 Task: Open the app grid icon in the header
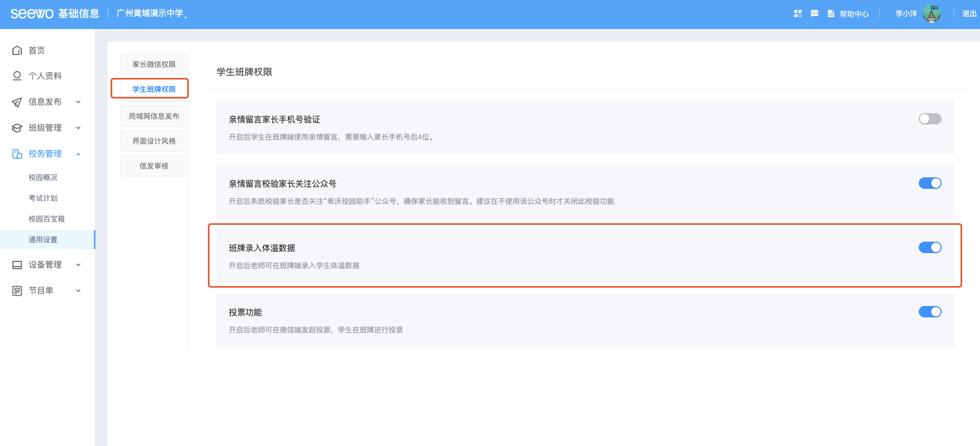(x=798, y=13)
